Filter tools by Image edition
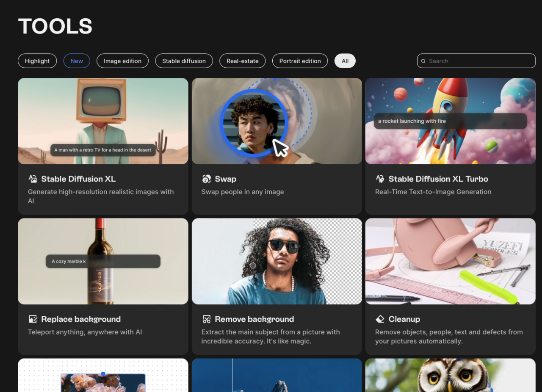This screenshot has width=542, height=392. point(122,61)
